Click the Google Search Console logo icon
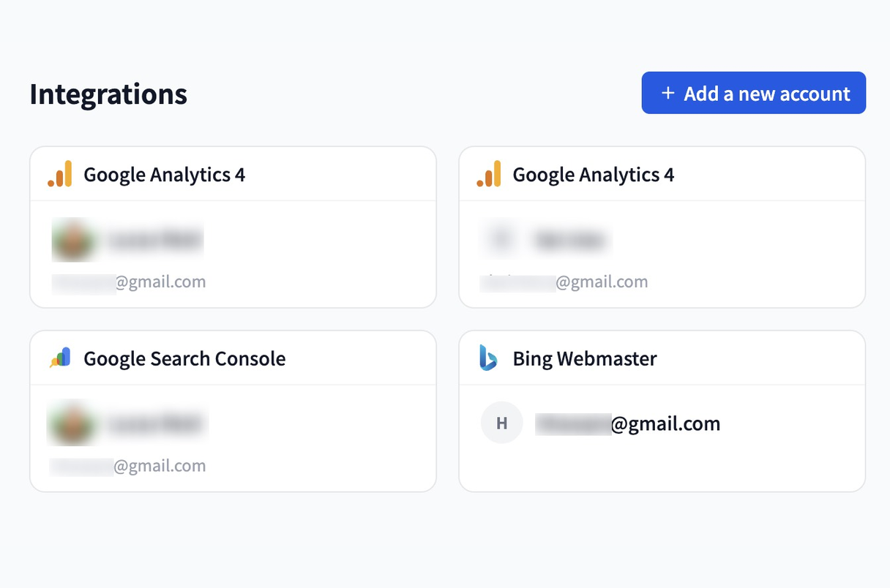Image resolution: width=890 pixels, height=588 pixels. tap(60, 358)
